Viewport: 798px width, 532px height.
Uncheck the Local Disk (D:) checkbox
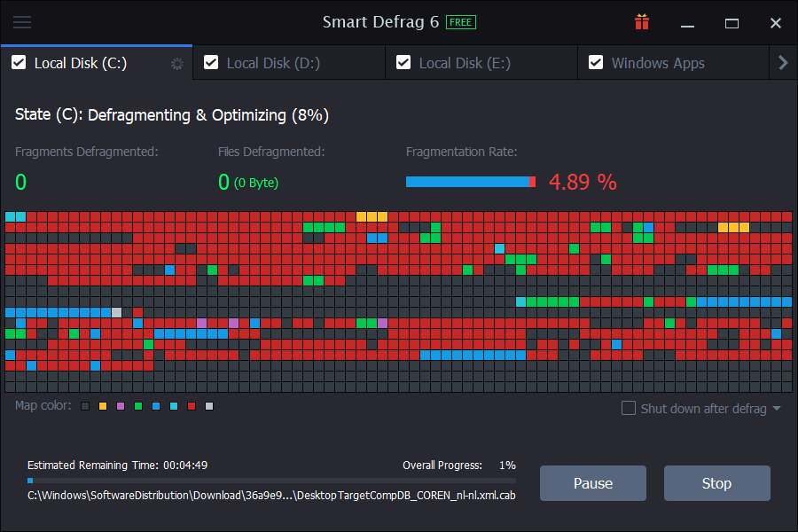[211, 62]
